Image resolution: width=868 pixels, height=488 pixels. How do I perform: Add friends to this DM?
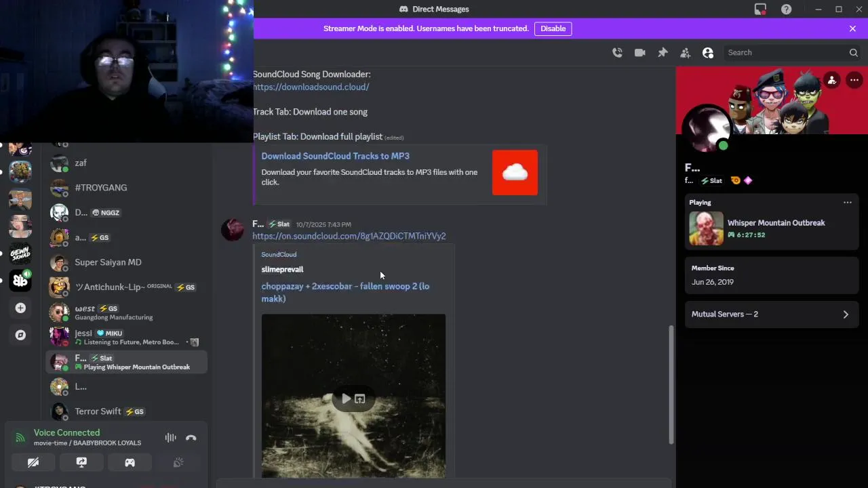click(685, 53)
